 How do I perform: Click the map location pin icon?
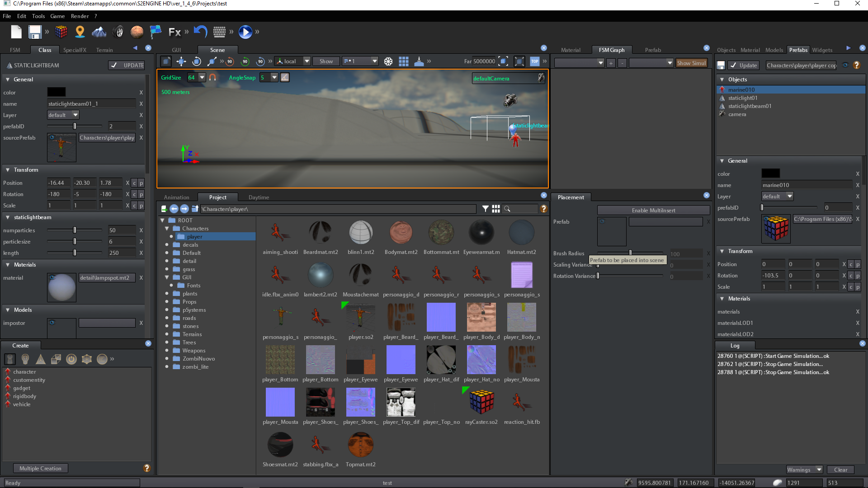80,32
